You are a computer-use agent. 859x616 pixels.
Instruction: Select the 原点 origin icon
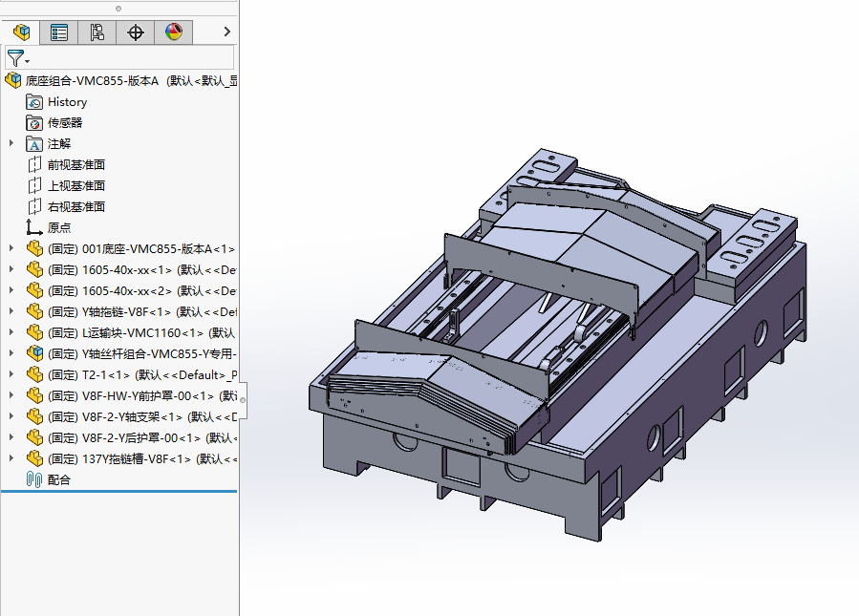34,227
